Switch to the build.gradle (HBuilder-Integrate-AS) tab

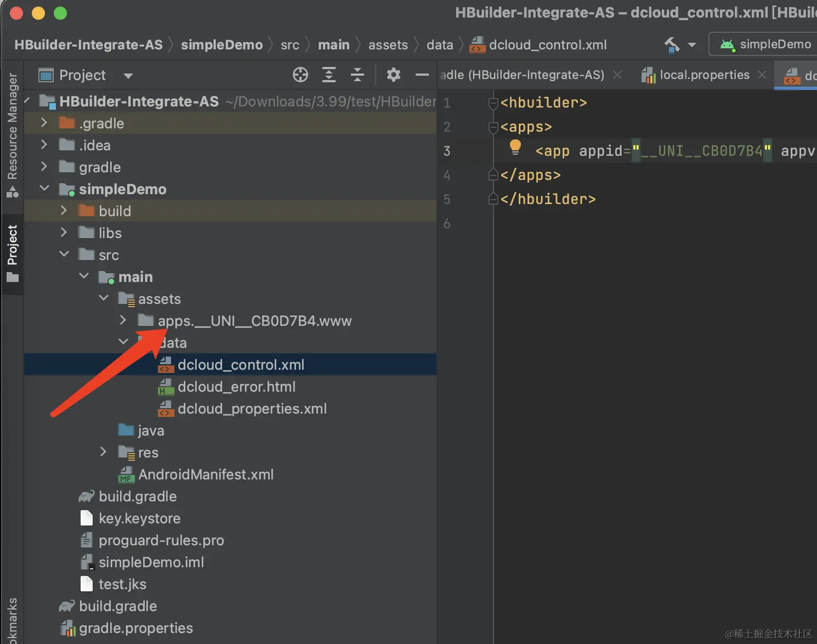click(x=522, y=75)
